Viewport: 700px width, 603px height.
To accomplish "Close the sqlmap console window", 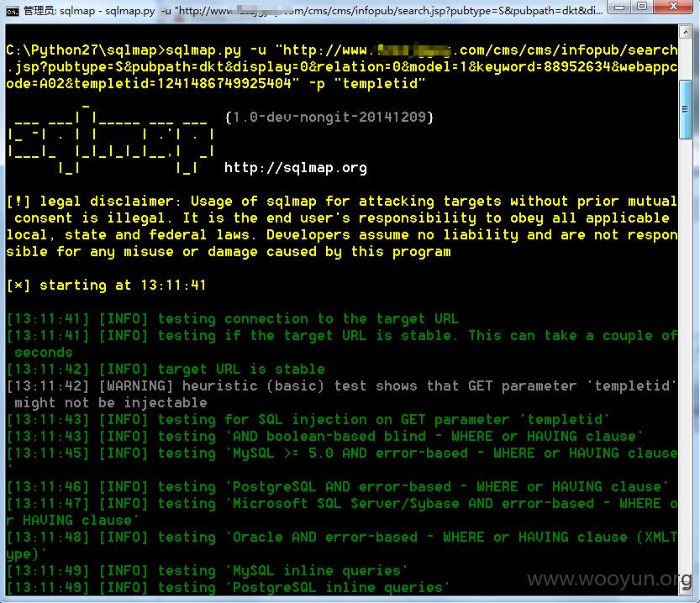I will 674,7.
